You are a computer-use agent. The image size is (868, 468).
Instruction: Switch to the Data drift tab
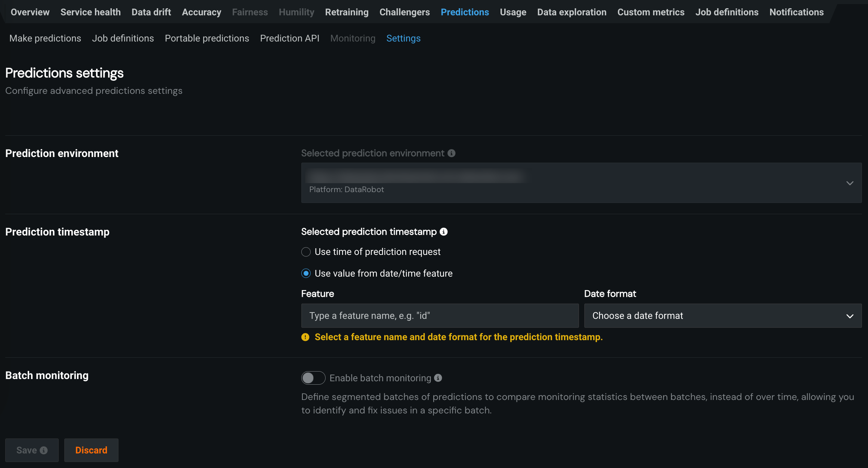[x=151, y=12]
